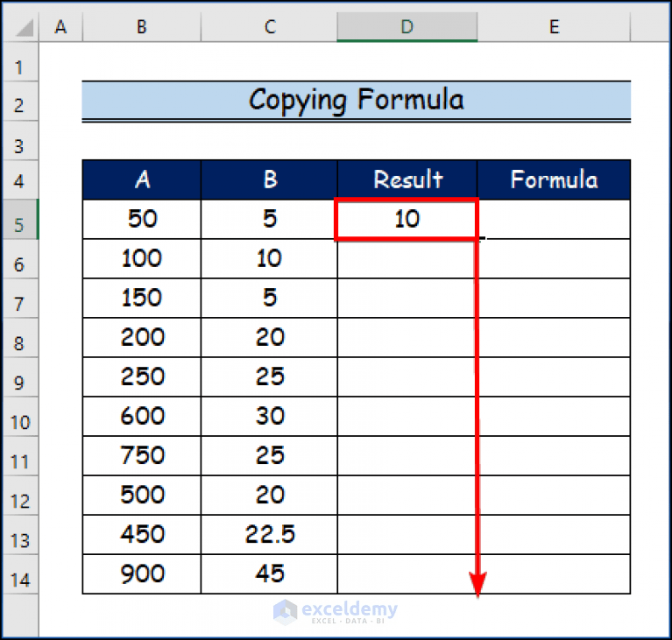Image resolution: width=672 pixels, height=640 pixels.
Task: Select the cell containing 250
Action: [141, 377]
